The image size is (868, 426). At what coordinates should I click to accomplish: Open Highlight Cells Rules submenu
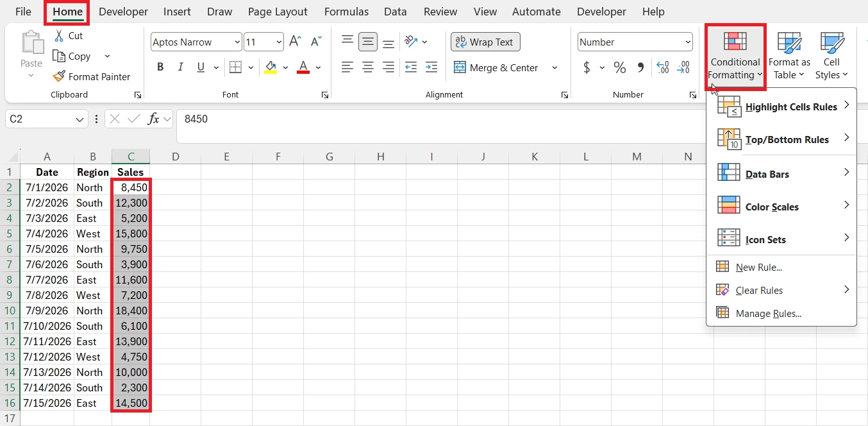pyautogui.click(x=781, y=106)
